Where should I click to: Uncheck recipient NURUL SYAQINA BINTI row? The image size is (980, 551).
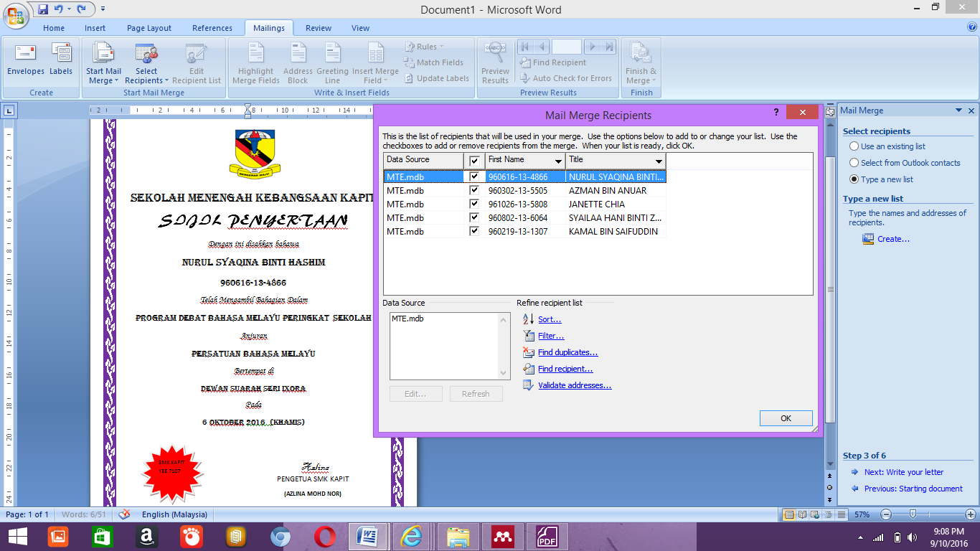(474, 176)
